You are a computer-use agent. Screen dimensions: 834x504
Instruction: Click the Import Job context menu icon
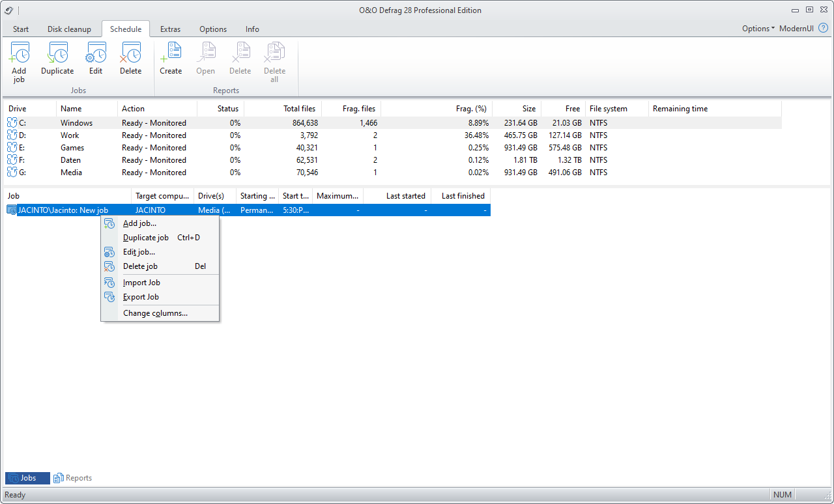(109, 283)
